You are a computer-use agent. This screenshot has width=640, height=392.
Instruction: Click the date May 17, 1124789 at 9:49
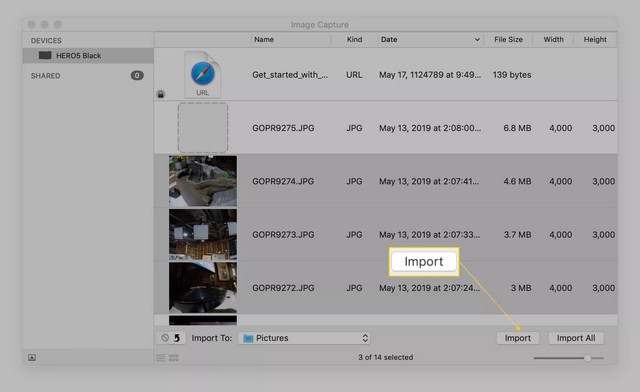pyautogui.click(x=430, y=75)
